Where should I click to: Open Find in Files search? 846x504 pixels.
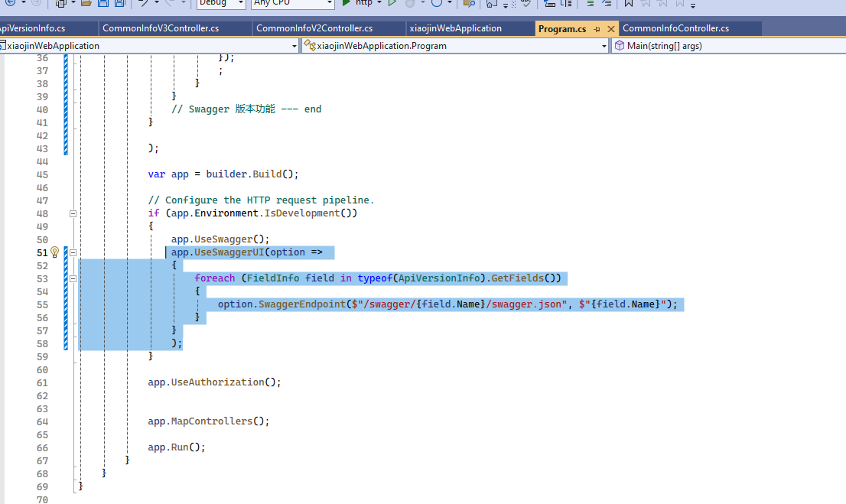point(470,5)
